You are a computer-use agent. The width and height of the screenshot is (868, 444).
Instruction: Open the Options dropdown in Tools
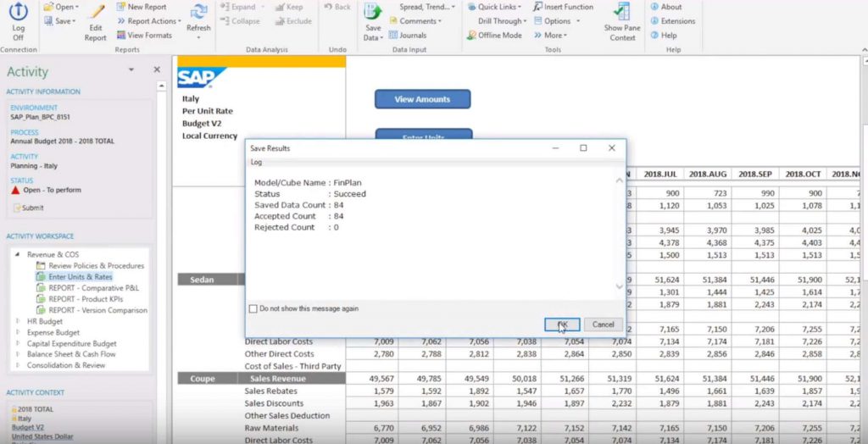[x=558, y=21]
